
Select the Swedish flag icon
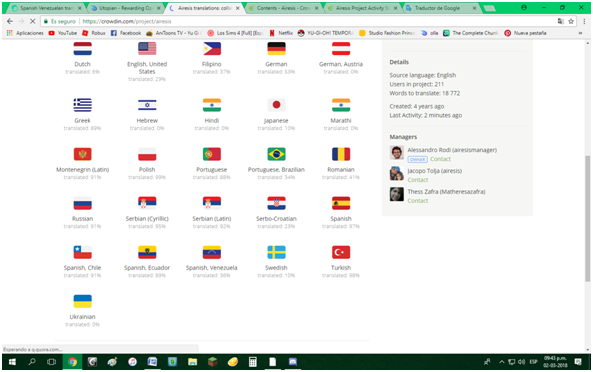pos(276,252)
